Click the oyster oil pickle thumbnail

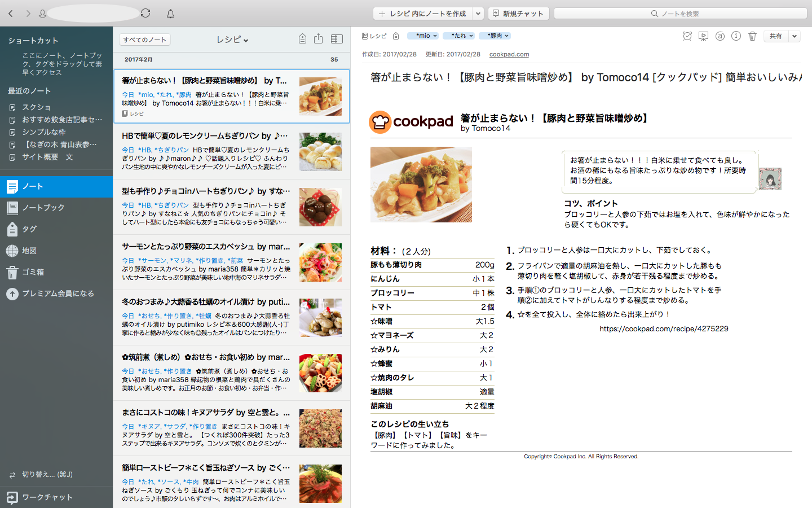[x=320, y=318]
